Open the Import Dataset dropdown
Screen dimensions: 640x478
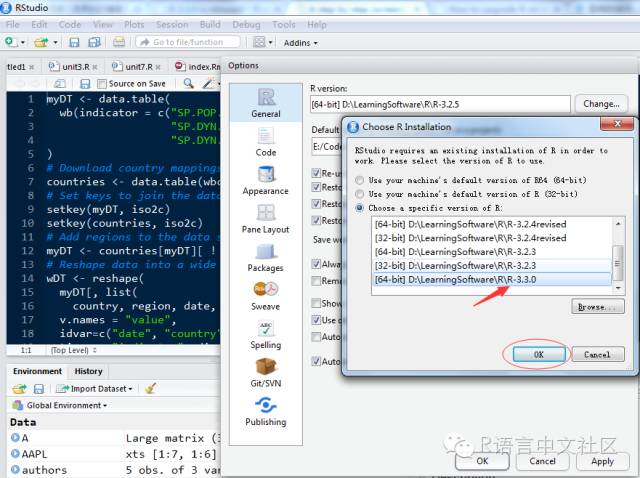click(x=94, y=389)
